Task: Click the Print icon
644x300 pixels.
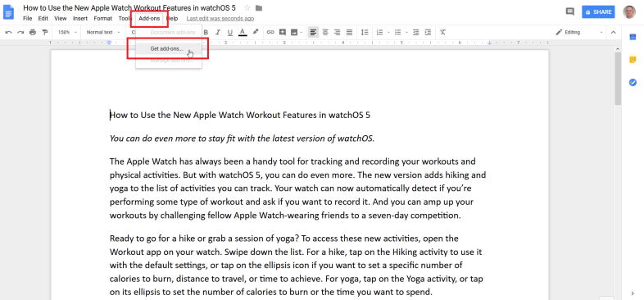Action: (x=33, y=32)
